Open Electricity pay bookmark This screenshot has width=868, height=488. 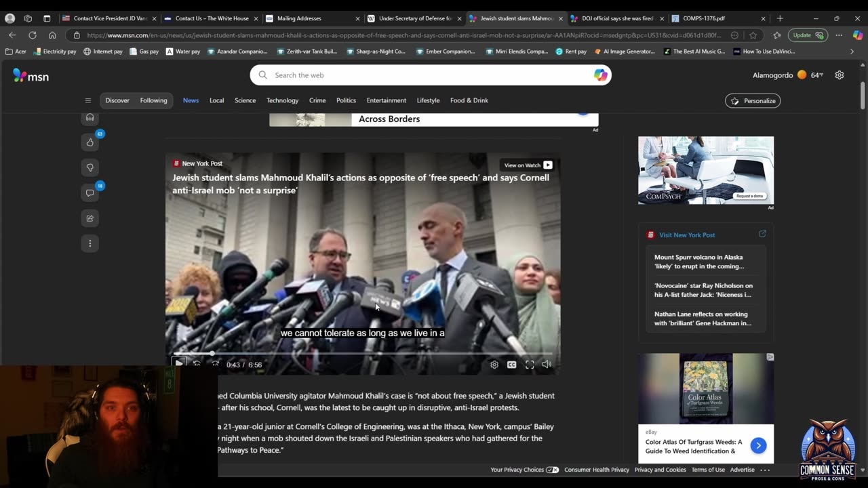(x=54, y=51)
